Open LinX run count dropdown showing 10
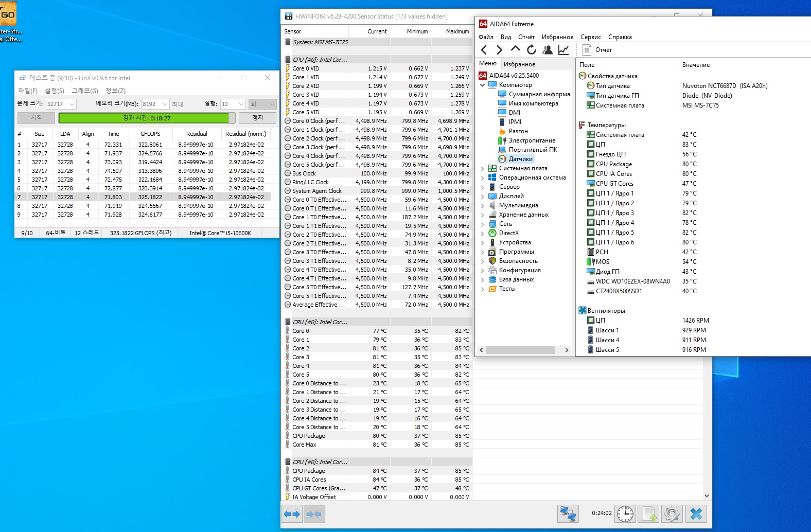This screenshot has height=532, width=811. pyautogui.click(x=233, y=104)
